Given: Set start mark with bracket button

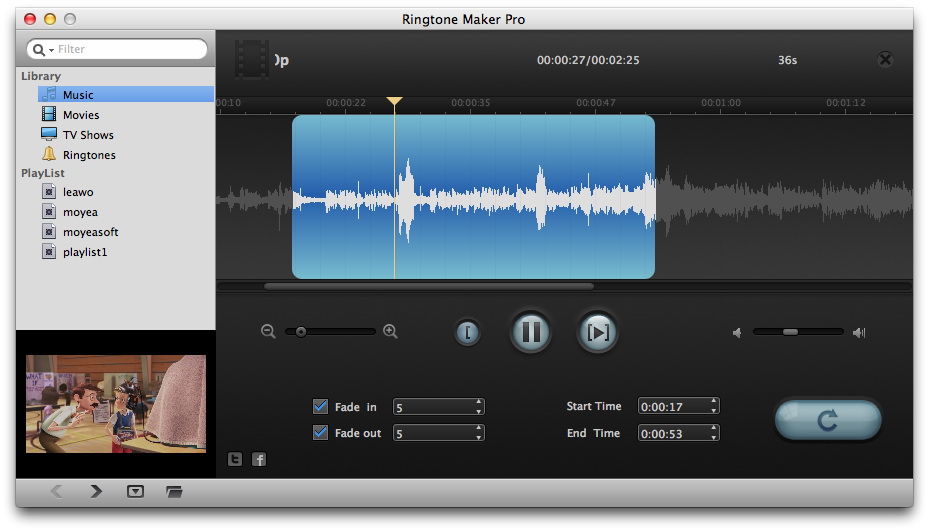Looking at the screenshot, I should [467, 332].
